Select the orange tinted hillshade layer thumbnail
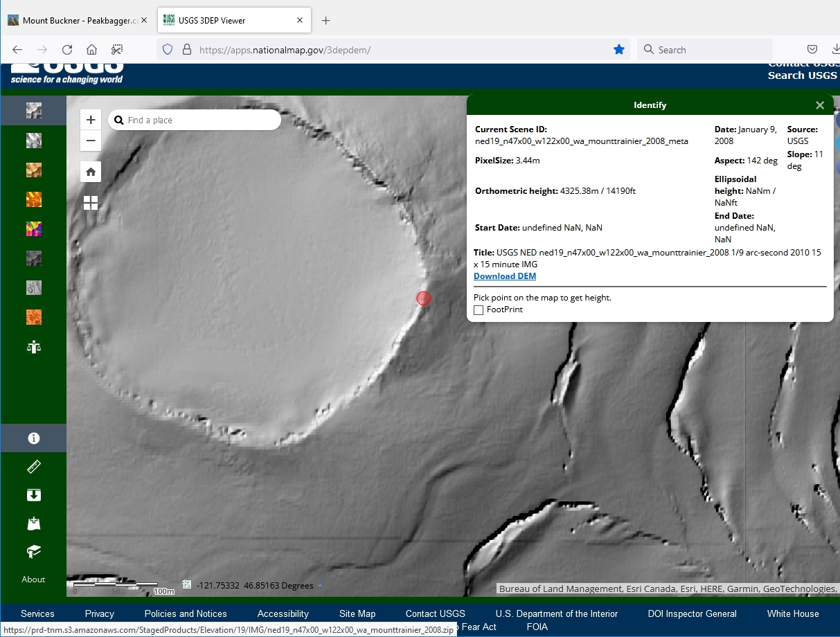This screenshot has height=637, width=840. (x=33, y=170)
